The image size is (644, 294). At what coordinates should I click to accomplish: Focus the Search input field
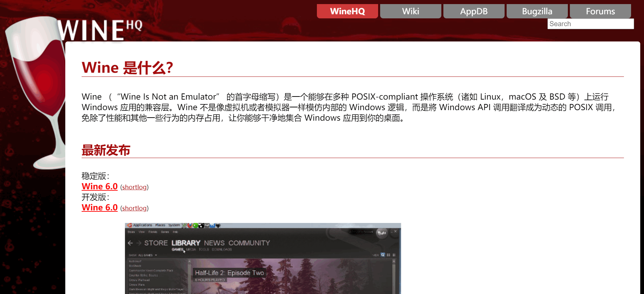coord(591,24)
